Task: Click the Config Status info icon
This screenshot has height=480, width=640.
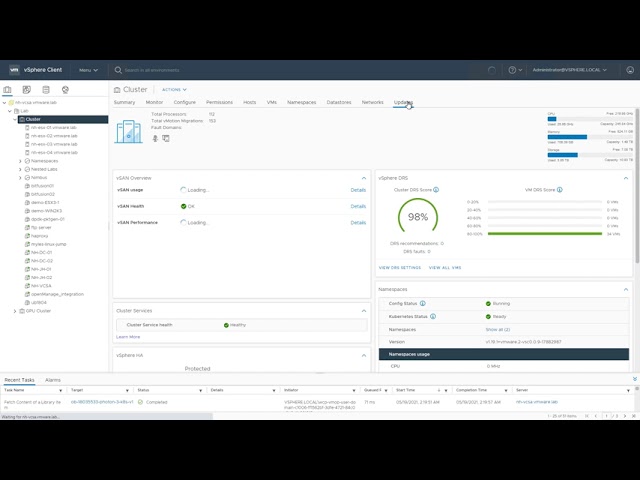Action: pyautogui.click(x=422, y=303)
